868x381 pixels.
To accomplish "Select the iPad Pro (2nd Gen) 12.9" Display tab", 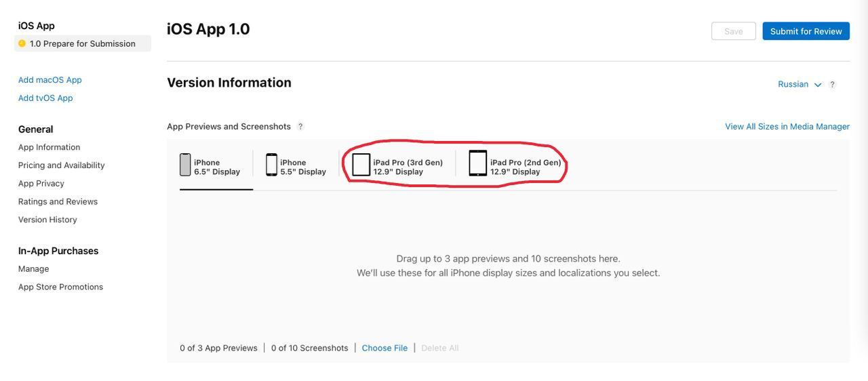I will click(526, 167).
